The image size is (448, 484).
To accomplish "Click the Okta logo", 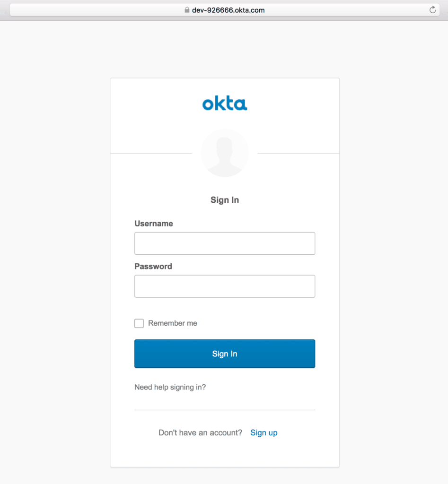I will point(225,104).
